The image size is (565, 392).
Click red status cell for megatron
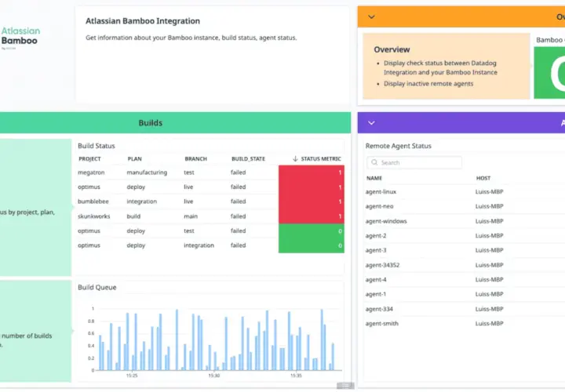[x=312, y=172]
